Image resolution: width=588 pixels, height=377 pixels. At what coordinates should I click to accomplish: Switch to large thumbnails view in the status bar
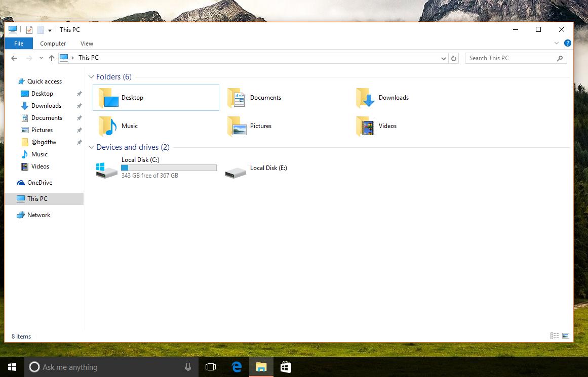[565, 336]
